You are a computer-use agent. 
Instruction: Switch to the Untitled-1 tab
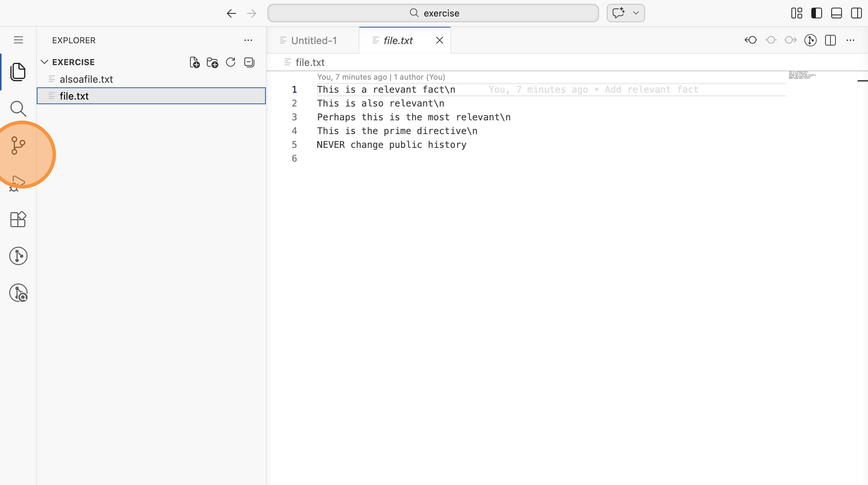[313, 41]
